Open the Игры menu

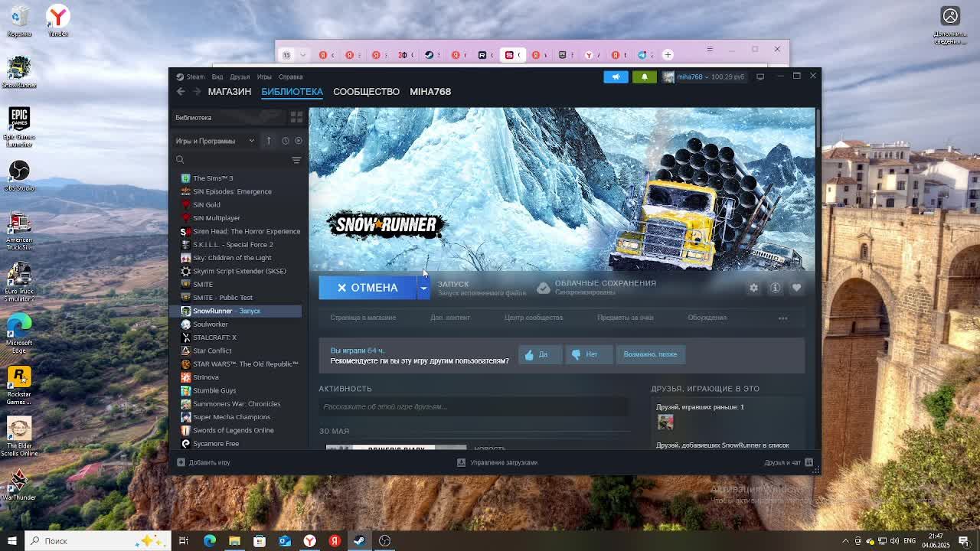click(264, 77)
